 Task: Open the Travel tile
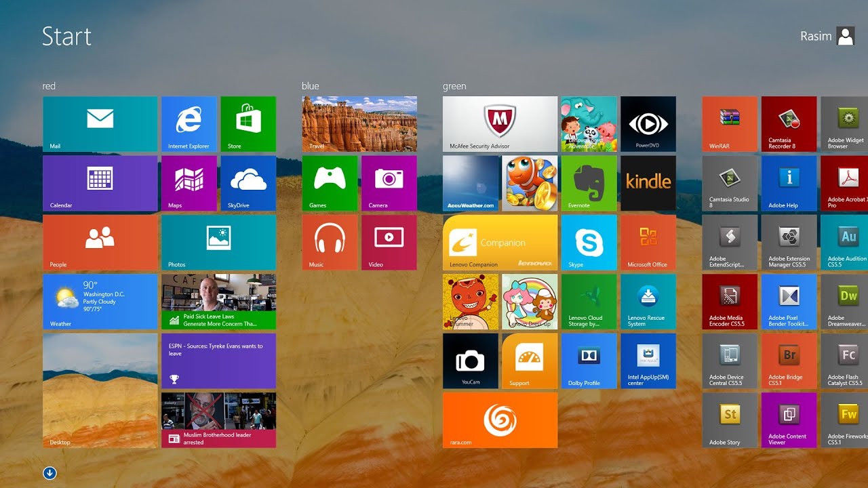pyautogui.click(x=359, y=124)
